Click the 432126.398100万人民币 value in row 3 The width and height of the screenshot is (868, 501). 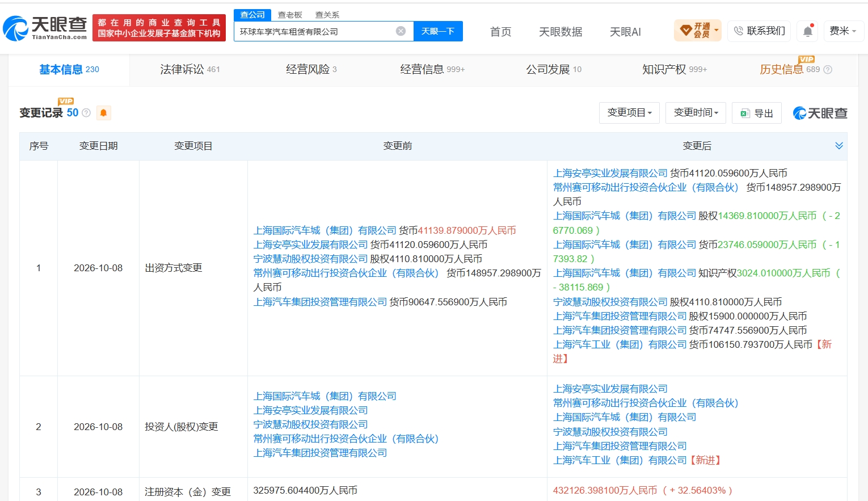(x=605, y=490)
